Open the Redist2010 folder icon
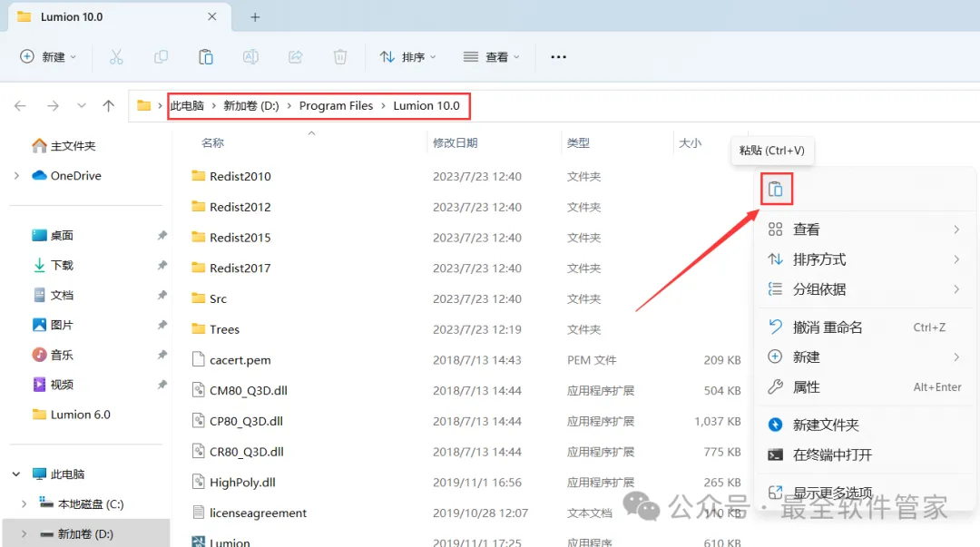The width and height of the screenshot is (980, 547). tap(198, 176)
